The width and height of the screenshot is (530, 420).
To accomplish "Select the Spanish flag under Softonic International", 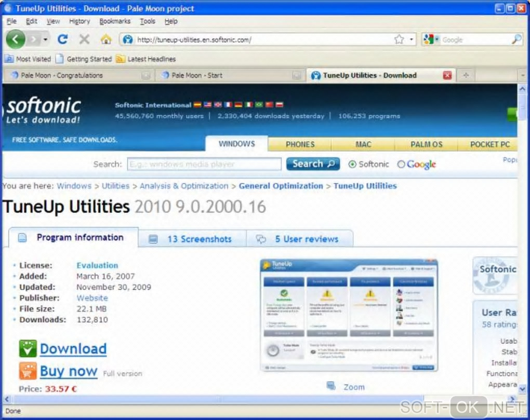I will pos(197,105).
